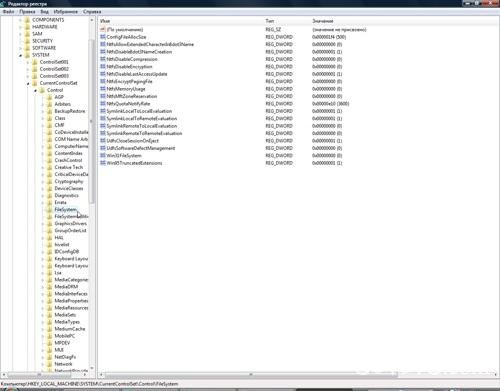The height and width of the screenshot is (391, 500).
Task: Click the FileSystem folder icon in tree
Action: tap(50, 210)
